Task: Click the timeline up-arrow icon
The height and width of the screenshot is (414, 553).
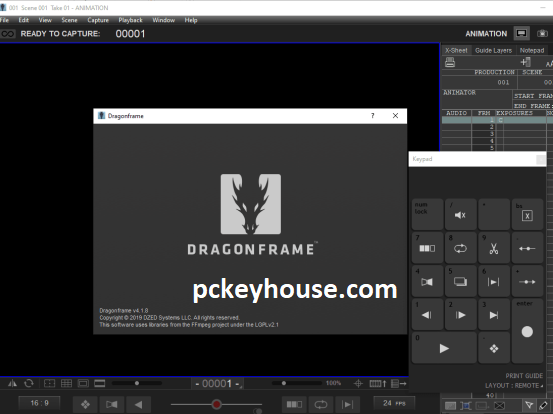Action: point(378,383)
